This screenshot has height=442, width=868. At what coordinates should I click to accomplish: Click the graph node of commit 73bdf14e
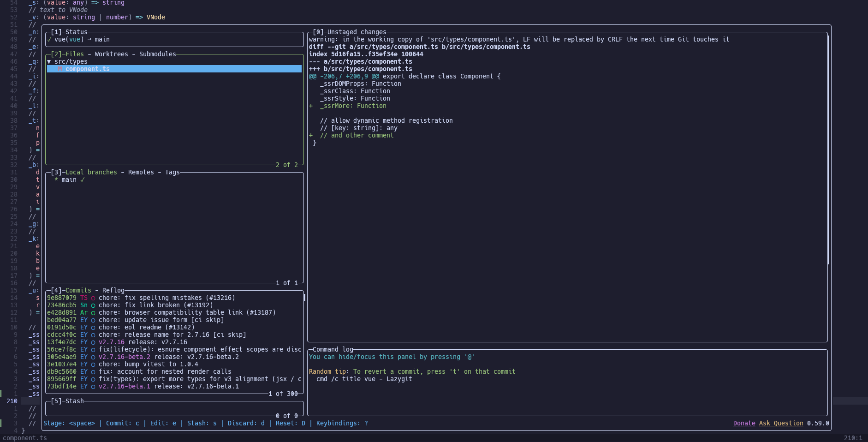pyautogui.click(x=93, y=387)
